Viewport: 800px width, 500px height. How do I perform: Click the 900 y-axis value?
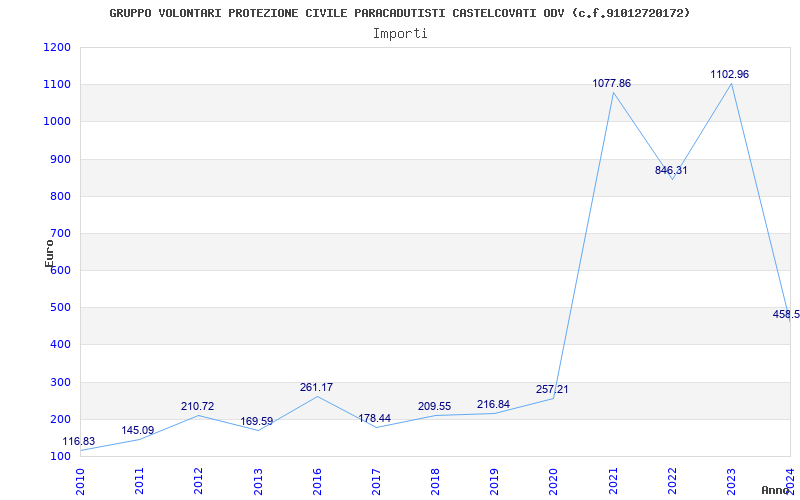pyautogui.click(x=61, y=159)
